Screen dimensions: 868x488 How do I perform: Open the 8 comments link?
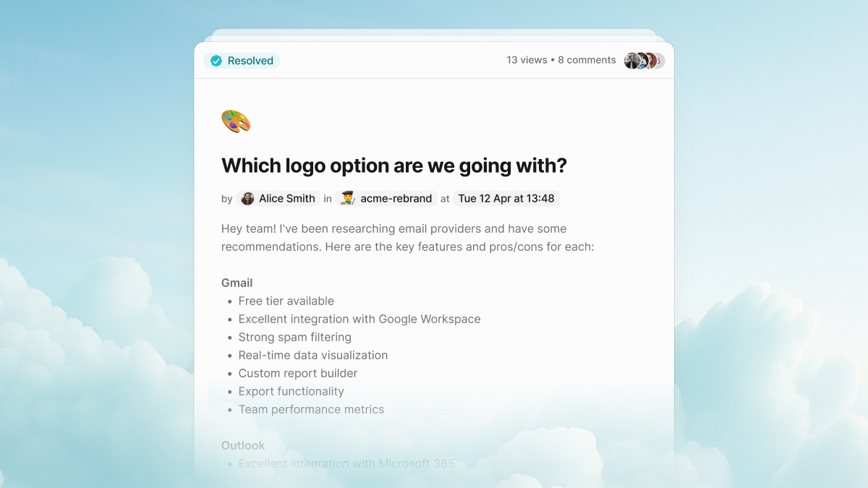pos(587,60)
